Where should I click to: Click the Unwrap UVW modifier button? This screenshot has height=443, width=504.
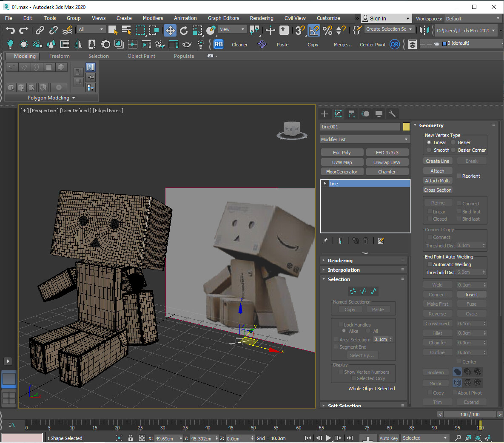(x=387, y=162)
